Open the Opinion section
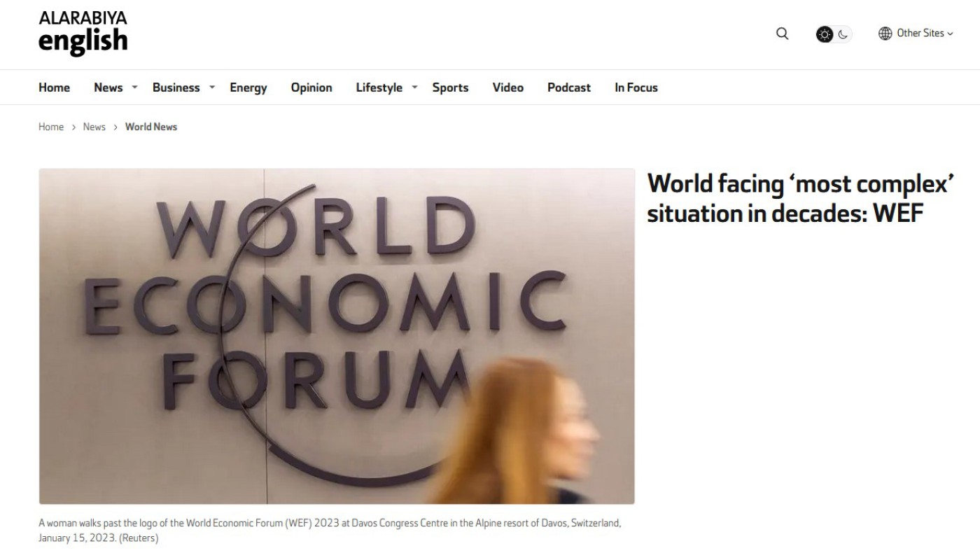The image size is (980, 560). point(311,87)
